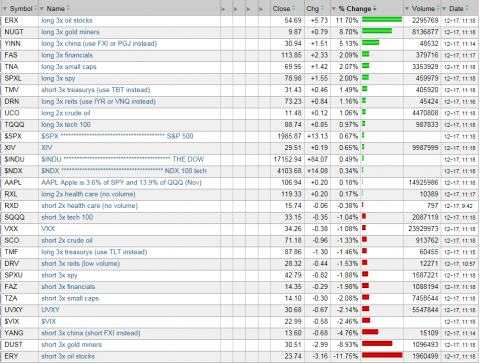The width and height of the screenshot is (480, 364).
Task: Sort by Name using its sort arrows
Action: tap(68, 8)
